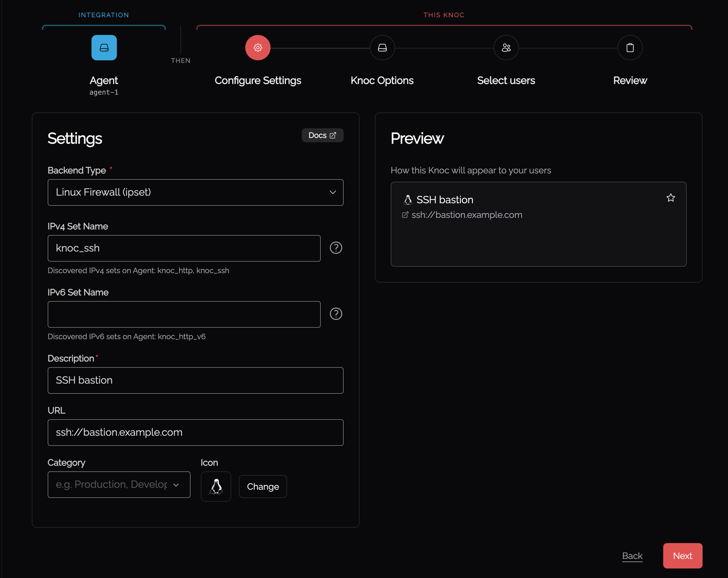The height and width of the screenshot is (578, 728).
Task: Toggle favorite star on SSH bastion preview
Action: tap(671, 198)
